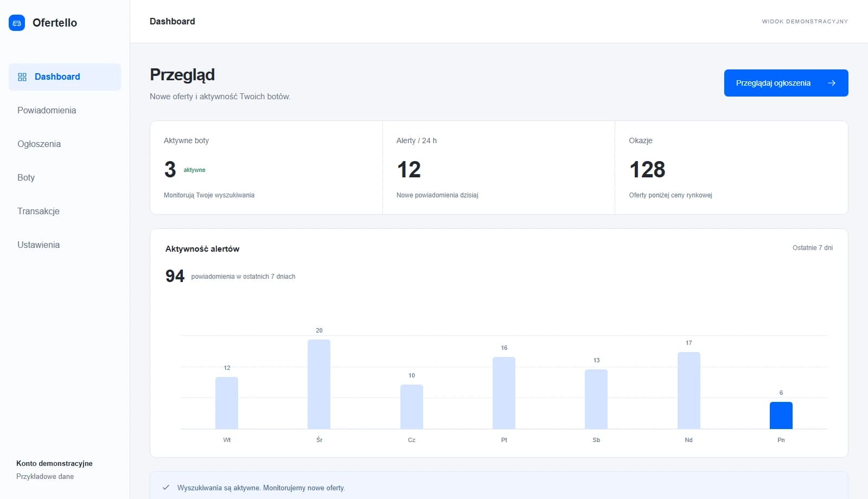Screen dimensions: 868x499
Task: Open the Dashboard sidebar item
Action: (65, 77)
